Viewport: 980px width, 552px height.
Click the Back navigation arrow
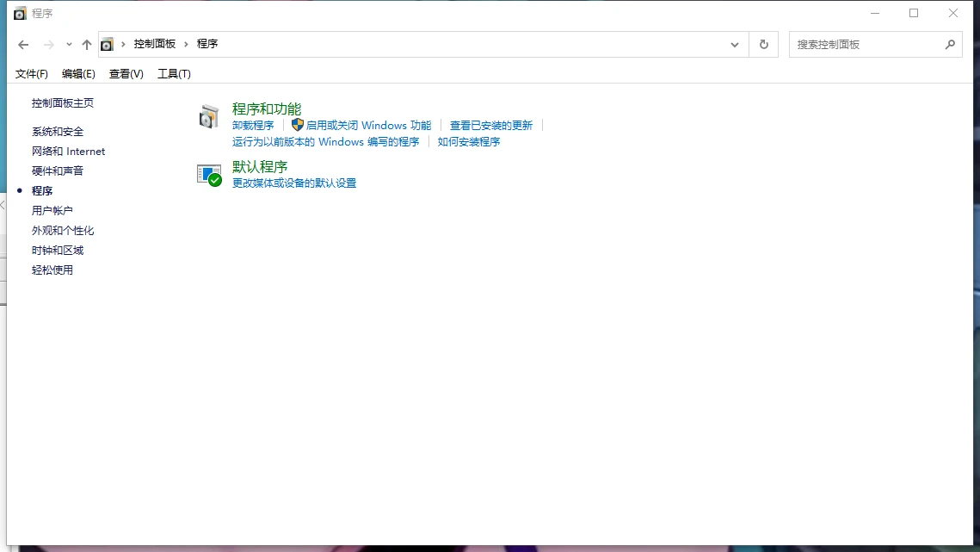point(23,45)
